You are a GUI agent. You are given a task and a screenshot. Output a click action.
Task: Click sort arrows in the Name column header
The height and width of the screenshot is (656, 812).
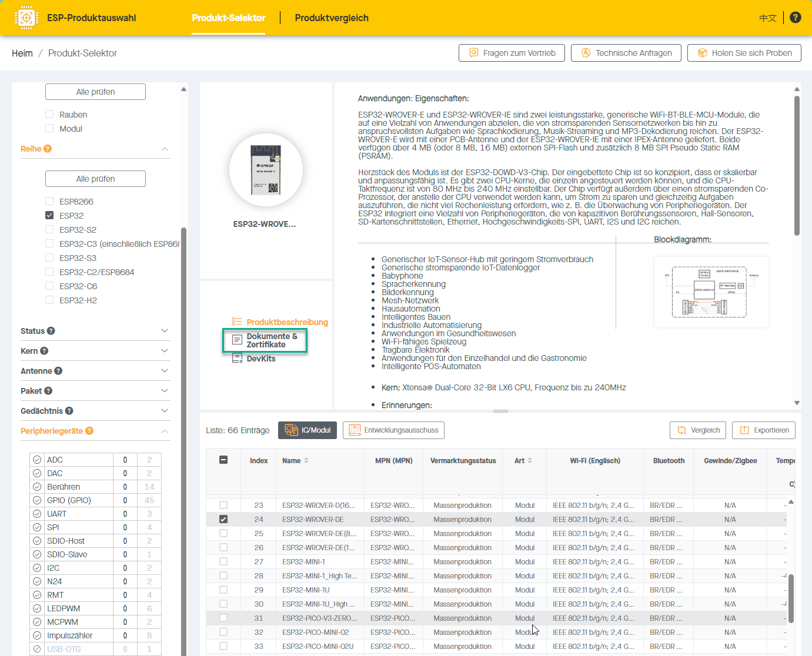[306, 461]
